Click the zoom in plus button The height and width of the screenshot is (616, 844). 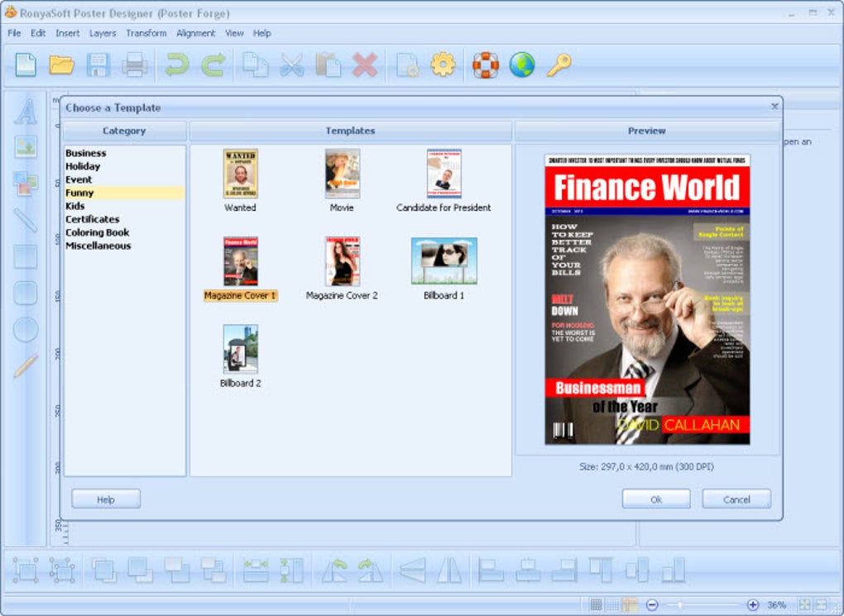pos(753,604)
